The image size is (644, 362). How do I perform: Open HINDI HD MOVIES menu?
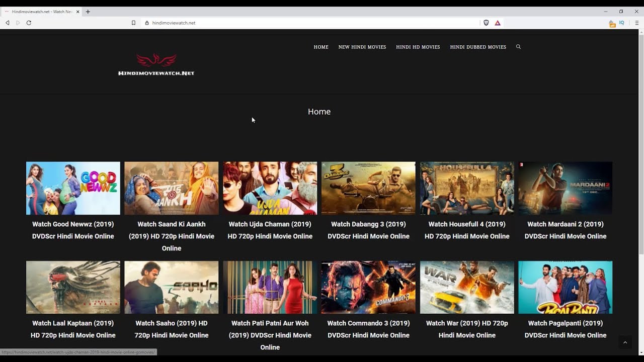pyautogui.click(x=418, y=47)
